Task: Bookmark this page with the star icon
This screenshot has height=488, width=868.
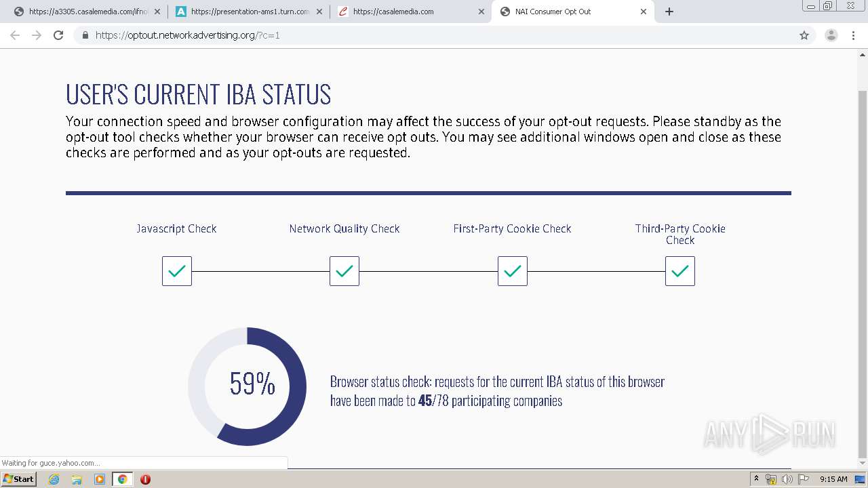Action: point(804,35)
